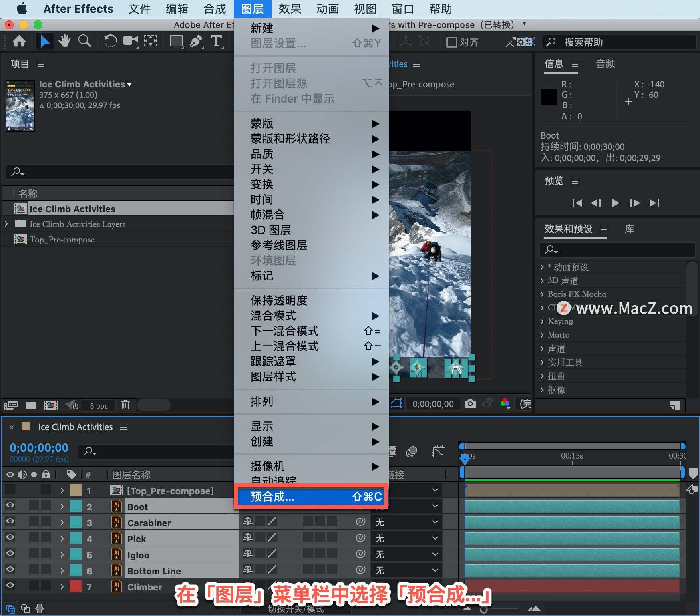
Task: Click the Apple menu logo
Action: (x=22, y=8)
